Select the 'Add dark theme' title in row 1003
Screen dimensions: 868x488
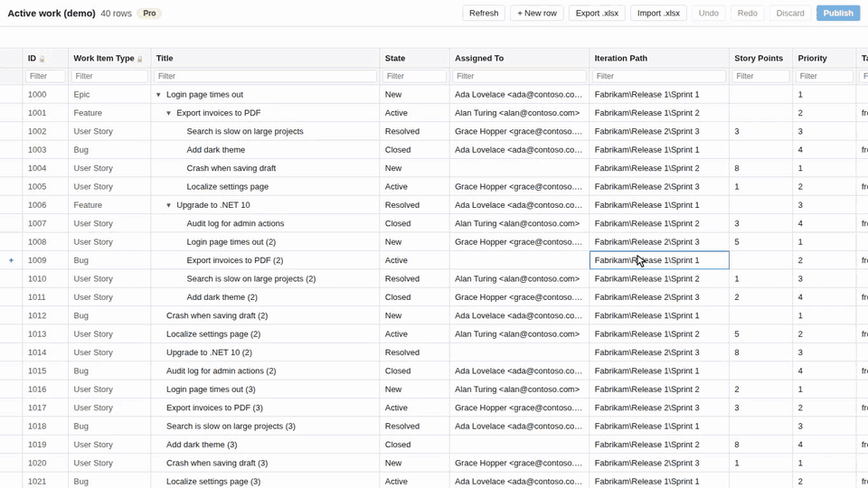tap(215, 150)
